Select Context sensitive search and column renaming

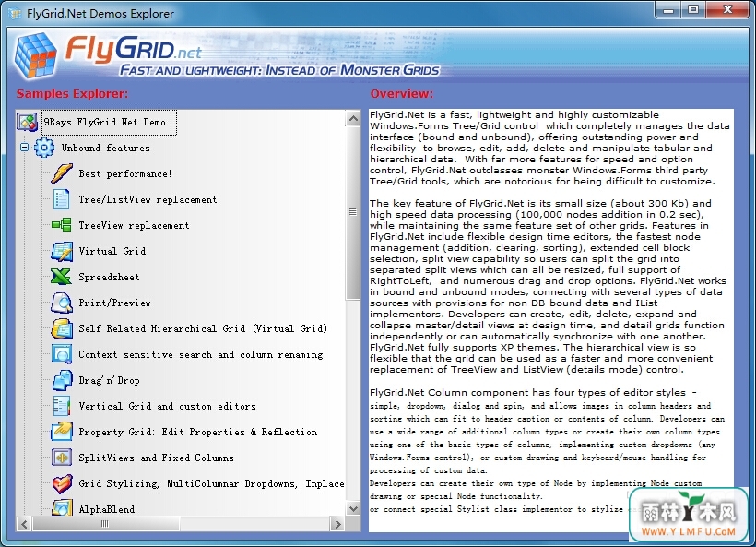coord(201,354)
